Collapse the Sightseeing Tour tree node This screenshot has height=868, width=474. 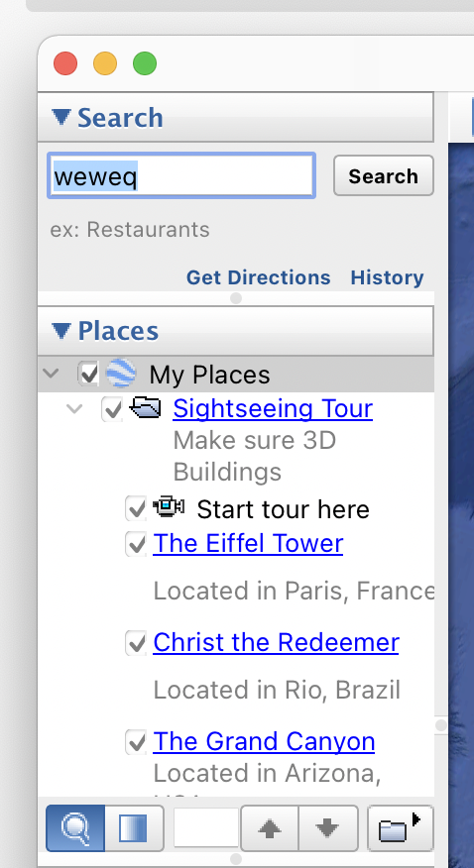pos(74,409)
